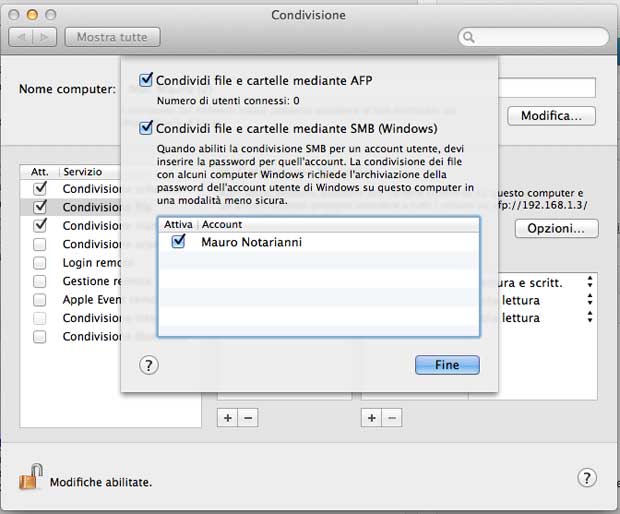Enable the last Condivisione service checkbox

(x=40, y=337)
